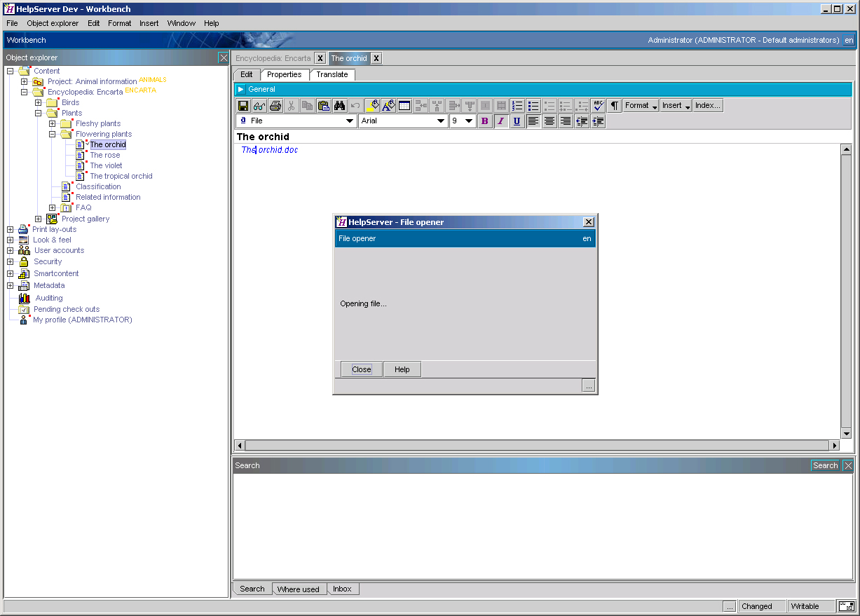This screenshot has width=860, height=616.
Task: Click the Auditing books icon in Object explorer
Action: coord(25,299)
